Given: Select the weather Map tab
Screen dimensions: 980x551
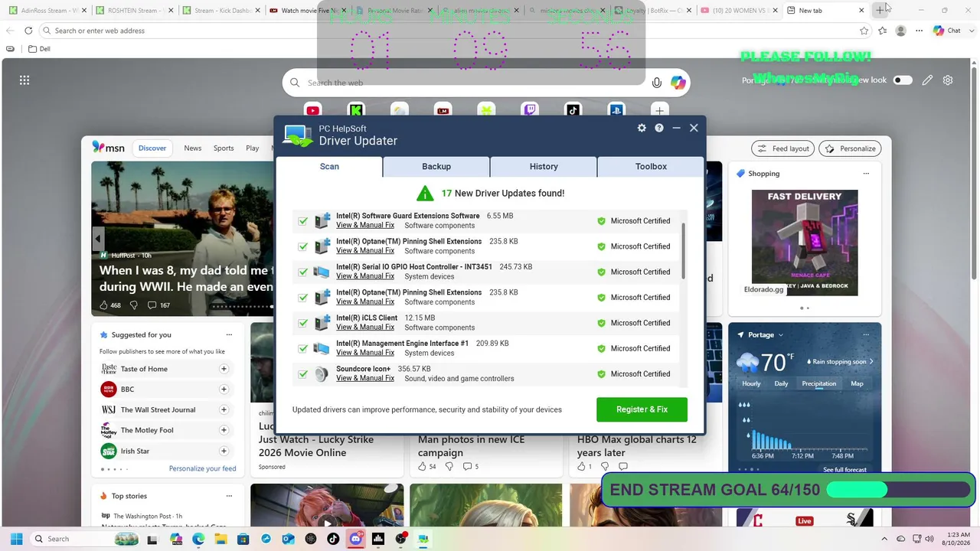Looking at the screenshot, I should (x=857, y=383).
